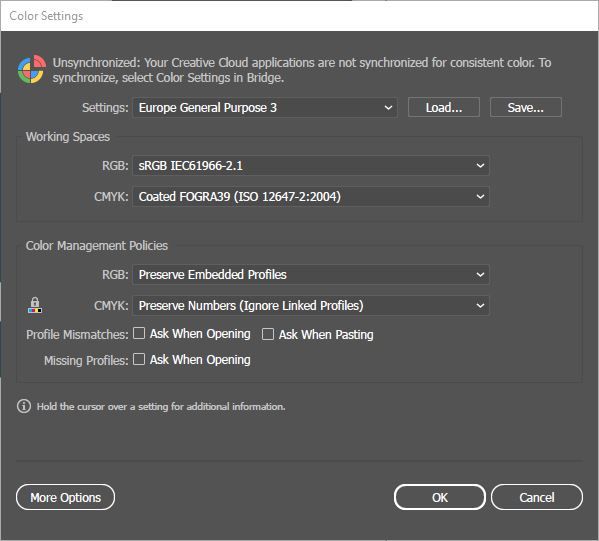Enable Missing Profiles Ask When Opening
Viewport: 599px width, 541px height.
tap(139, 359)
